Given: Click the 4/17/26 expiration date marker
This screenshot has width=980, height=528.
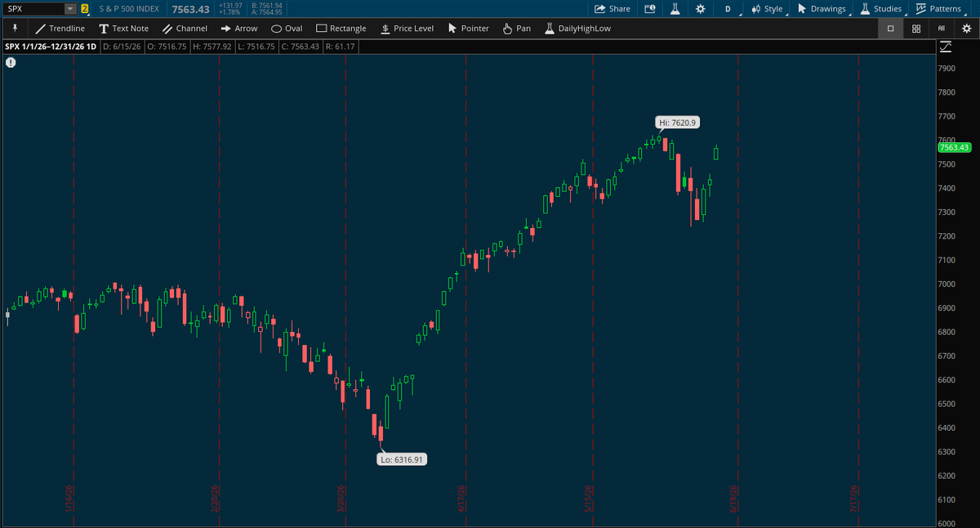Looking at the screenshot, I should coord(461,499).
